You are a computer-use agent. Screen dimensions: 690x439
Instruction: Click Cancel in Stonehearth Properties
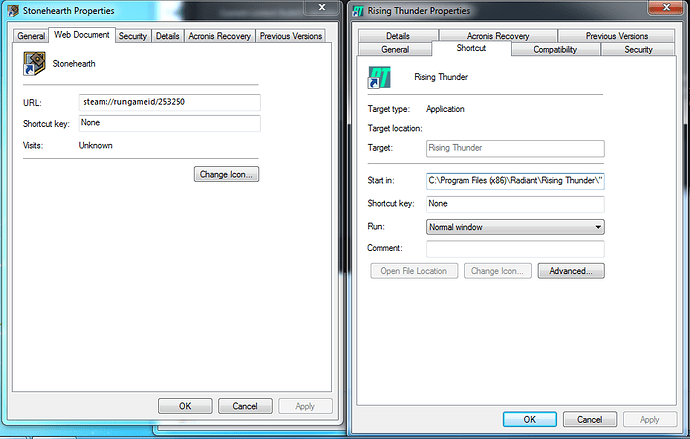[x=245, y=406]
